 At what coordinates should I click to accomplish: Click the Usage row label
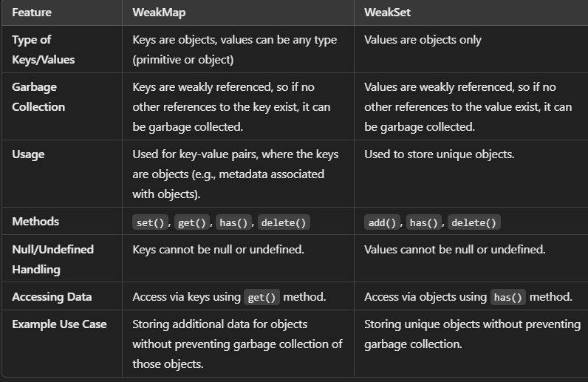coord(28,154)
